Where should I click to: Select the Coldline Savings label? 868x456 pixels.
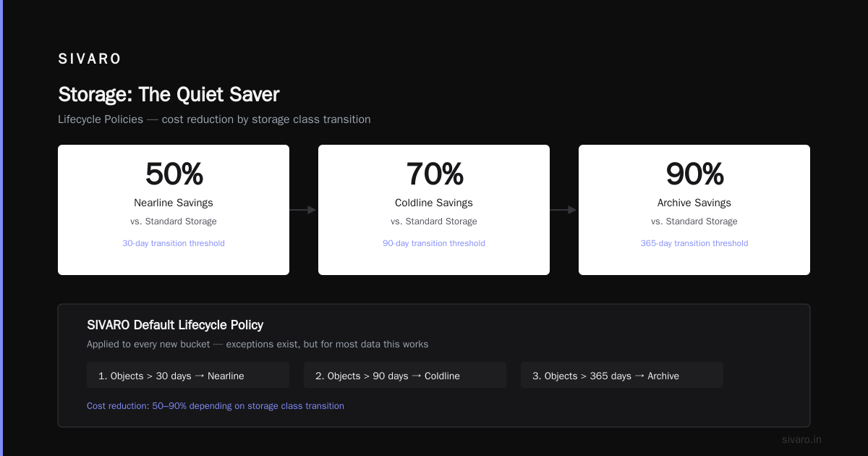[434, 203]
